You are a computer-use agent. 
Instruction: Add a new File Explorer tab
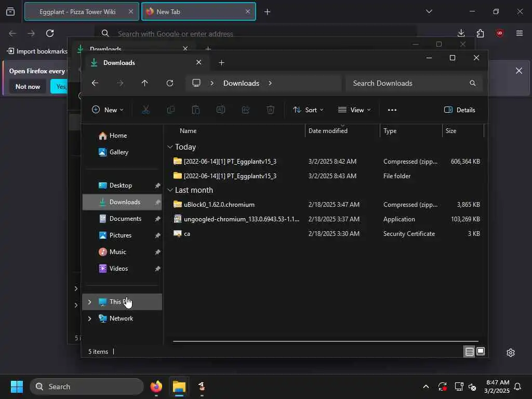[221, 63]
